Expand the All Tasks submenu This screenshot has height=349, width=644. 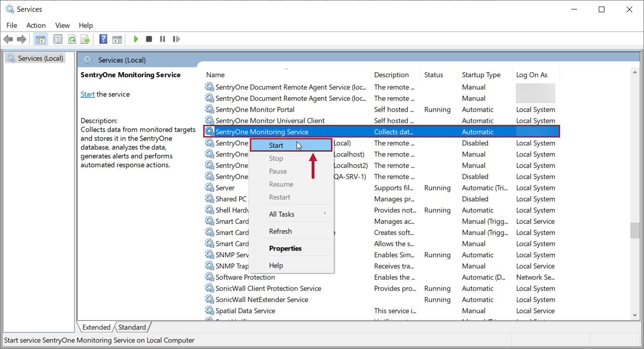281,214
